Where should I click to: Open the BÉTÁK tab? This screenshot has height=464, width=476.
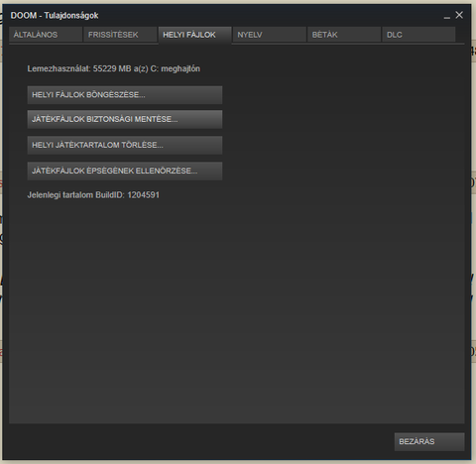[344, 35]
